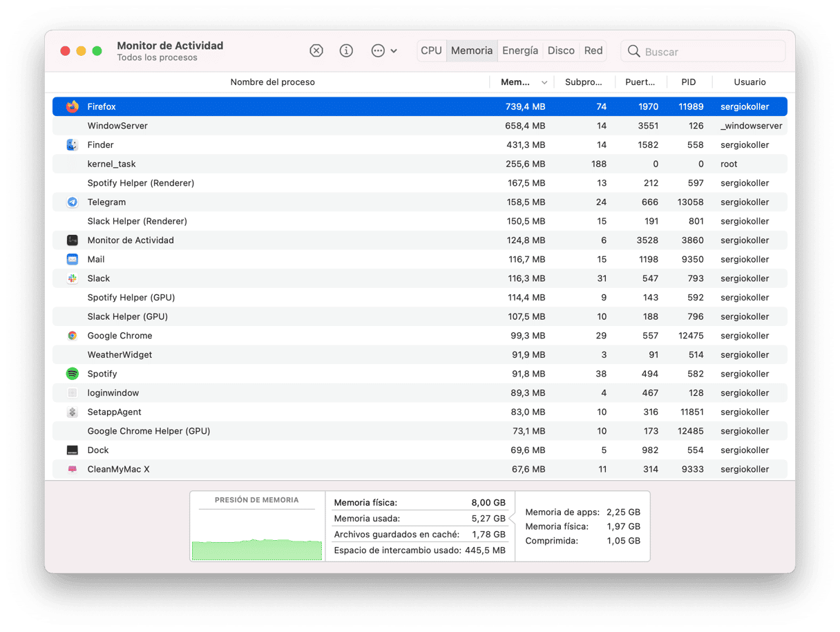840x632 pixels.
Task: Select the Spotify Helper (GPU) row
Action: click(420, 298)
